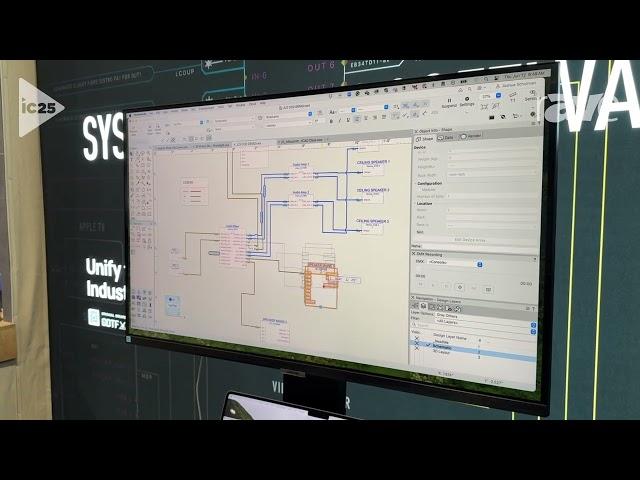
Task: Click the Design Layer Name column header
Action: click(450, 338)
